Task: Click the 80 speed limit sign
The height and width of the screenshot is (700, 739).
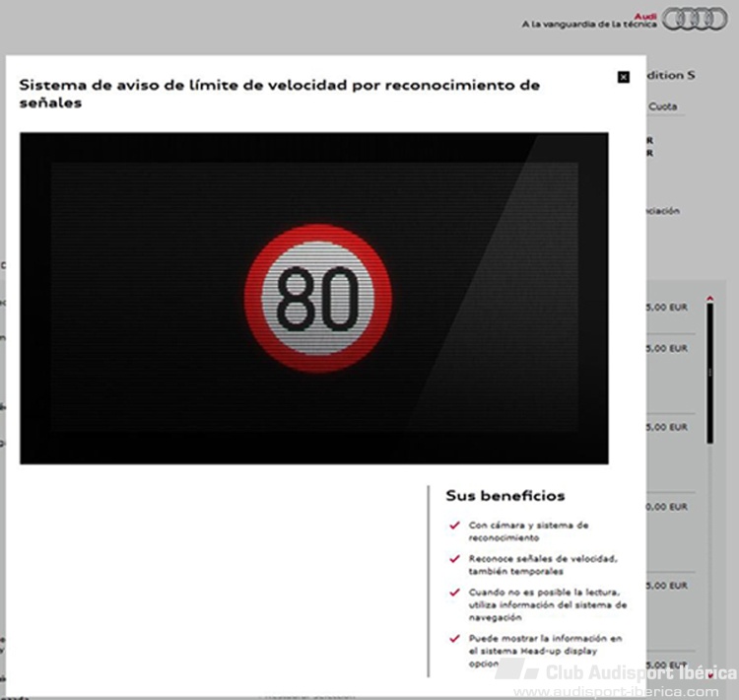Action: [317, 299]
